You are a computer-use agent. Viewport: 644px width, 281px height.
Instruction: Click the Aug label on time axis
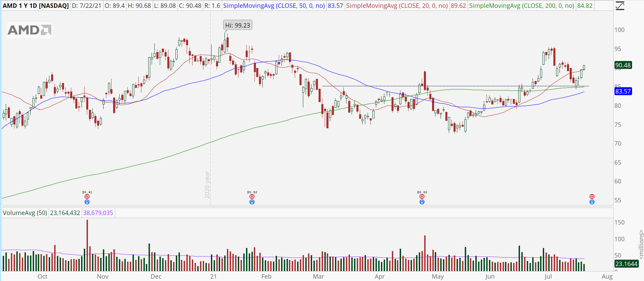point(607,277)
